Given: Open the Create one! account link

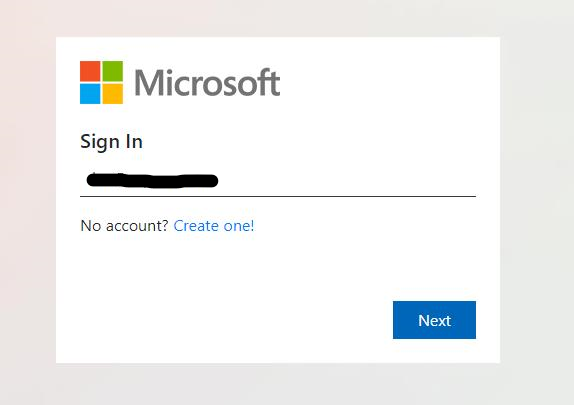Looking at the screenshot, I should point(214,226).
